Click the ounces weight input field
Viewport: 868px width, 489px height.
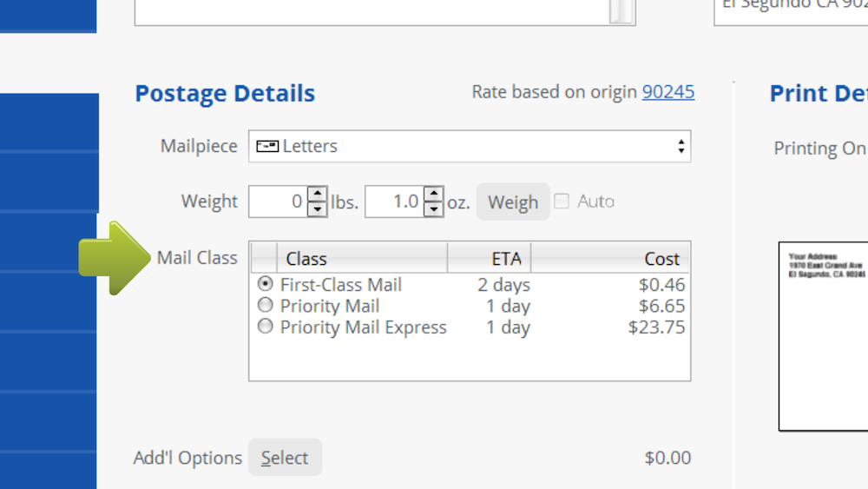point(394,202)
